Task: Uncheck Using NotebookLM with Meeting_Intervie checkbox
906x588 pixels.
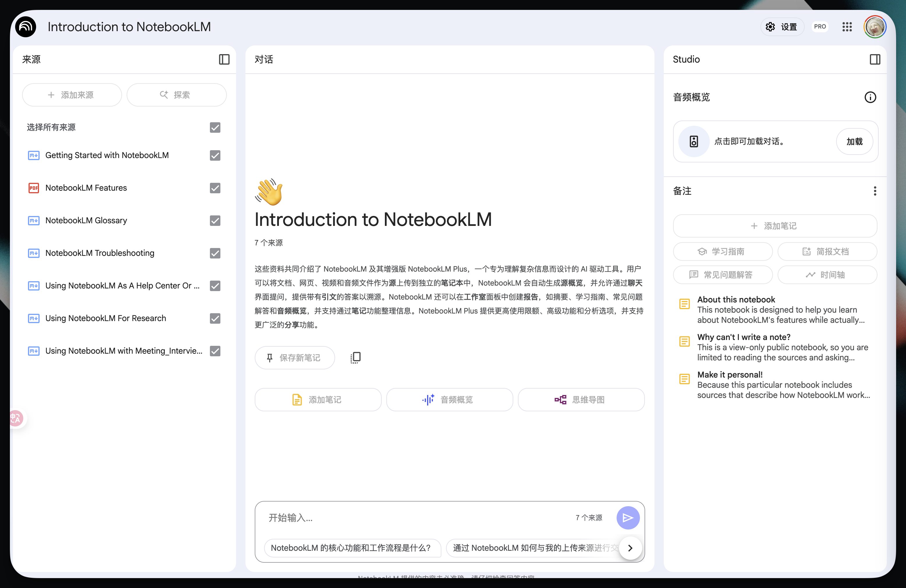Action: pyautogui.click(x=215, y=351)
